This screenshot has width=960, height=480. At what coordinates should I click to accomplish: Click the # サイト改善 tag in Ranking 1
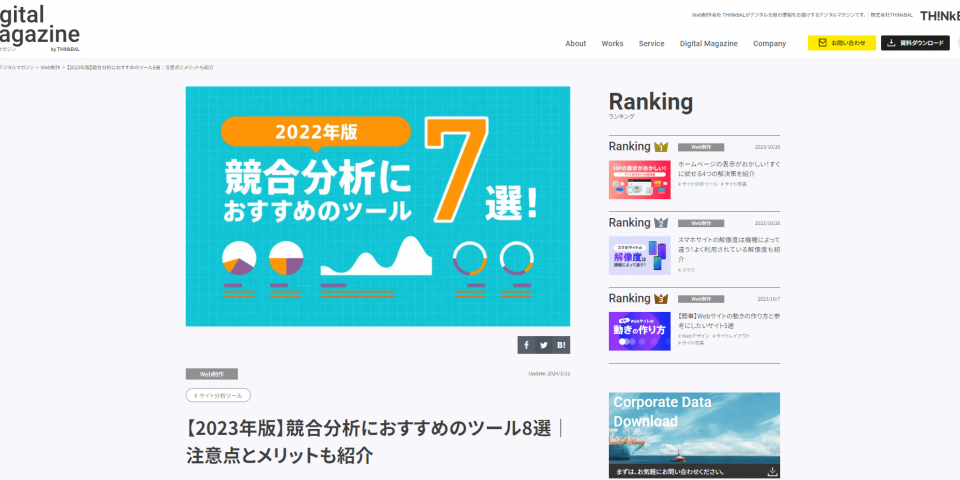click(733, 184)
